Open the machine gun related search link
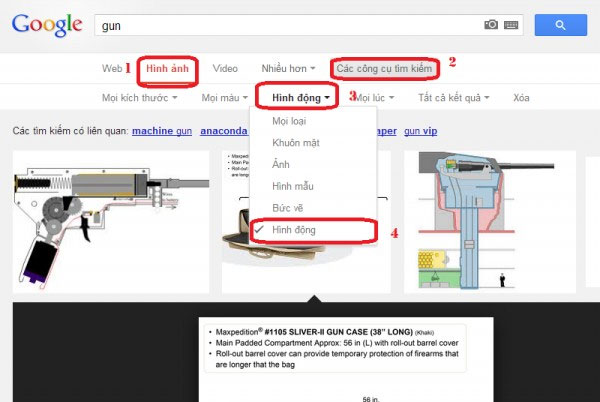The height and width of the screenshot is (402, 600). click(159, 130)
